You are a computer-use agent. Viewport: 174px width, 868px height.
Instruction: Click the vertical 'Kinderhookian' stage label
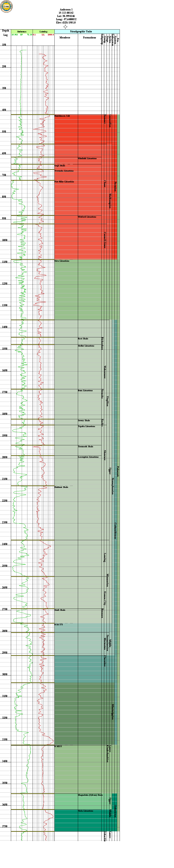click(107, 753)
